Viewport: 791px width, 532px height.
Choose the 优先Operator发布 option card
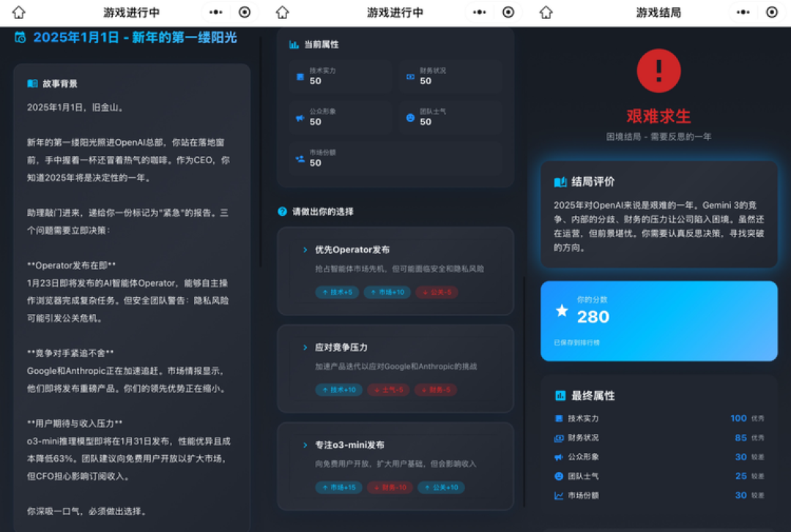click(395, 271)
